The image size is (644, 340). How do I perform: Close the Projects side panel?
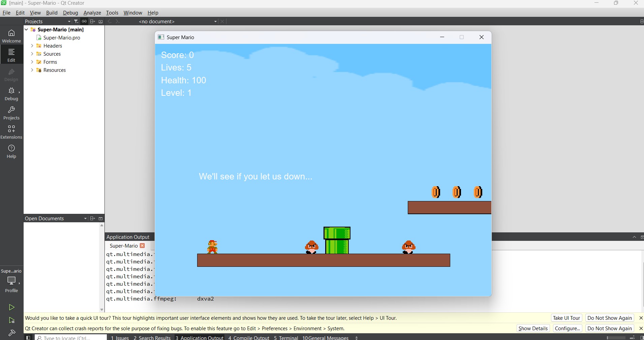(100, 21)
